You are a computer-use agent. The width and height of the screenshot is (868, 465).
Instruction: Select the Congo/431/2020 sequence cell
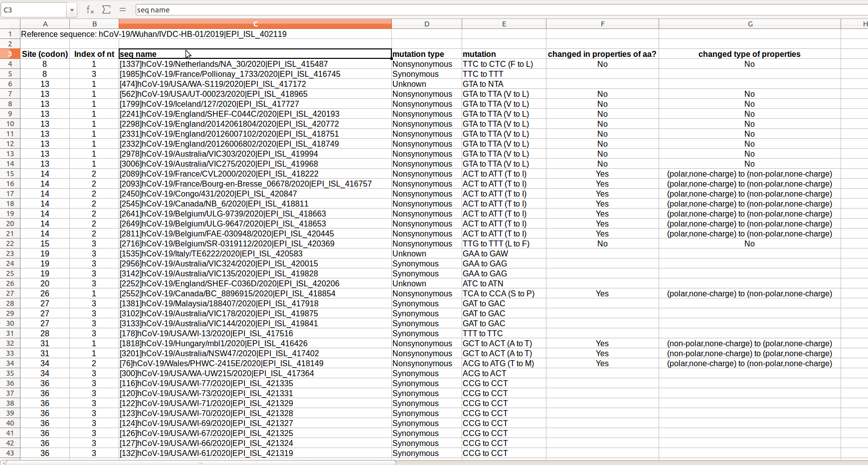click(x=255, y=194)
